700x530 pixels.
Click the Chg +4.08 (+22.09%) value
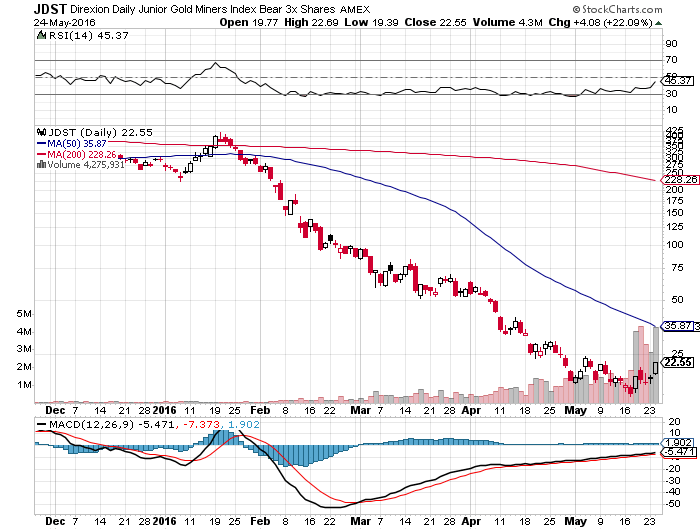point(600,22)
